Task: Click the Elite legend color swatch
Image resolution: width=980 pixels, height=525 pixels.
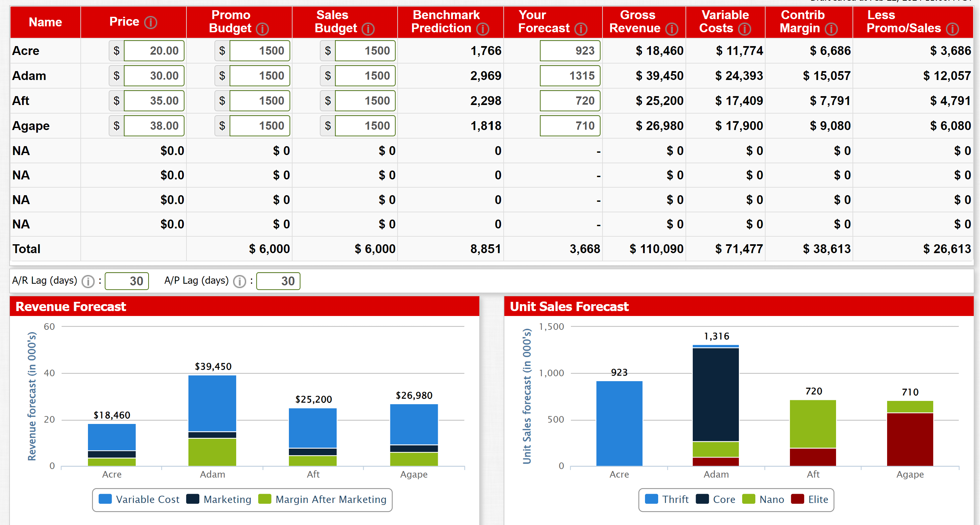Action: tap(798, 499)
